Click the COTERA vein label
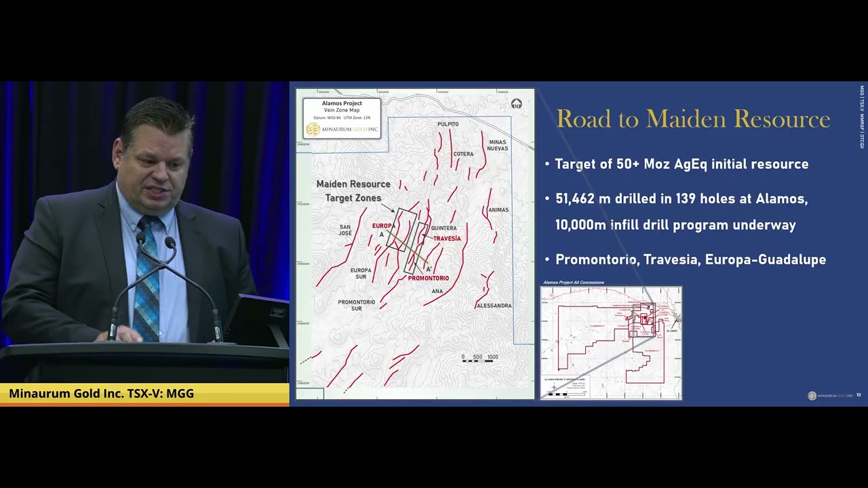 463,154
